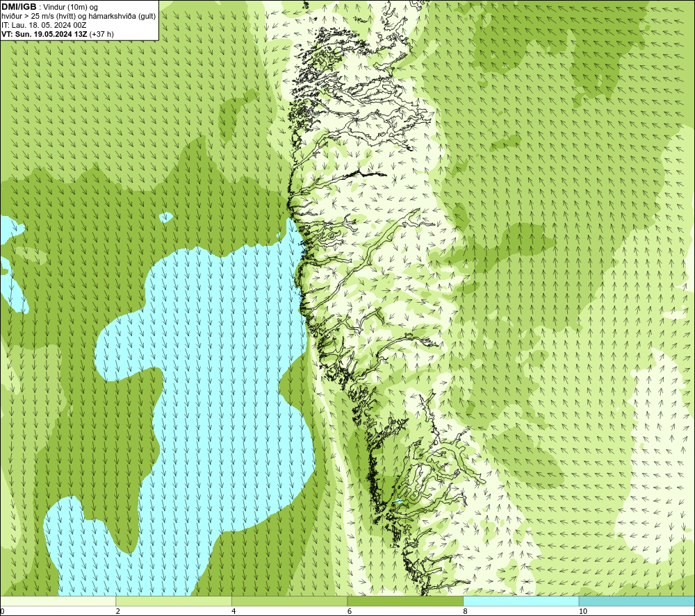
Task: Click the '(+37 h)' forecast offset text
Action: click(101, 34)
